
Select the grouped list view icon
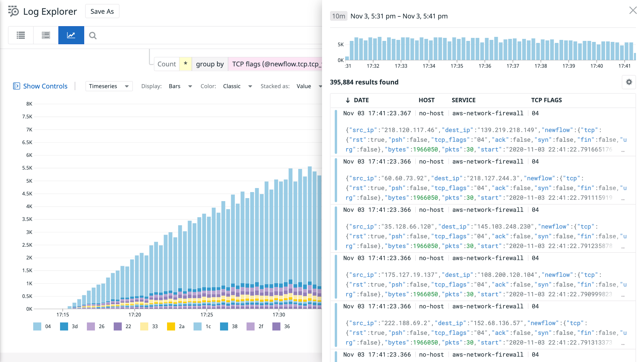(46, 35)
